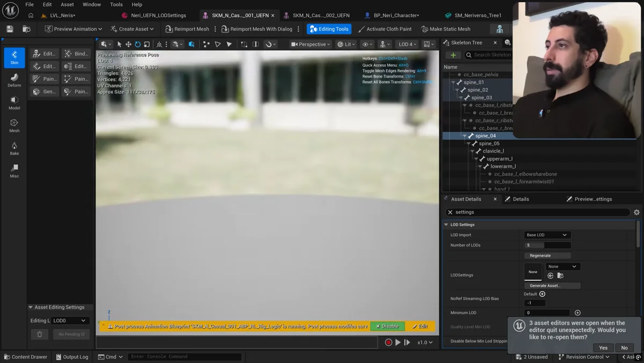The width and height of the screenshot is (644, 363).
Task: Open the Perspective view mode dropdown
Action: 311,44
